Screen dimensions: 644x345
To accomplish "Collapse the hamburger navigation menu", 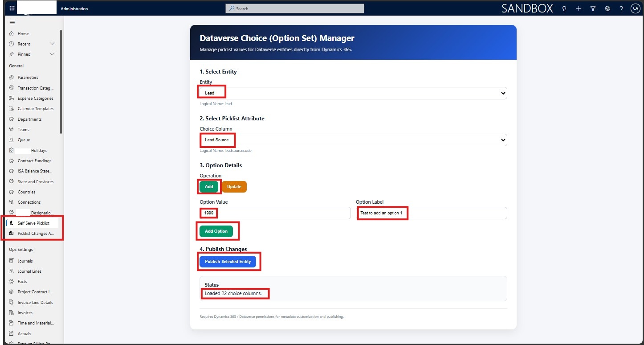I will tap(12, 22).
